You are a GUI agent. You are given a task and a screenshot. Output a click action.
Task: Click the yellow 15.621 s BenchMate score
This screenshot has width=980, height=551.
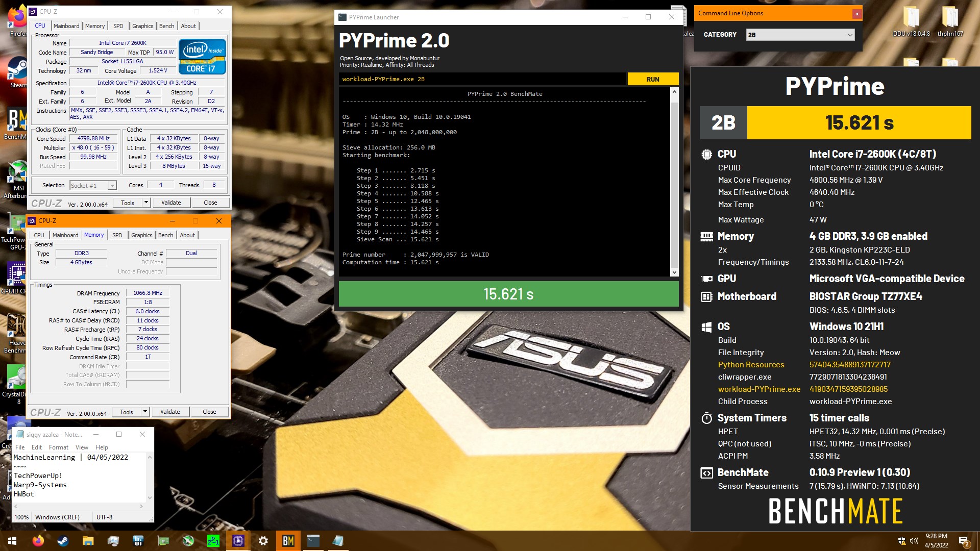click(x=859, y=122)
